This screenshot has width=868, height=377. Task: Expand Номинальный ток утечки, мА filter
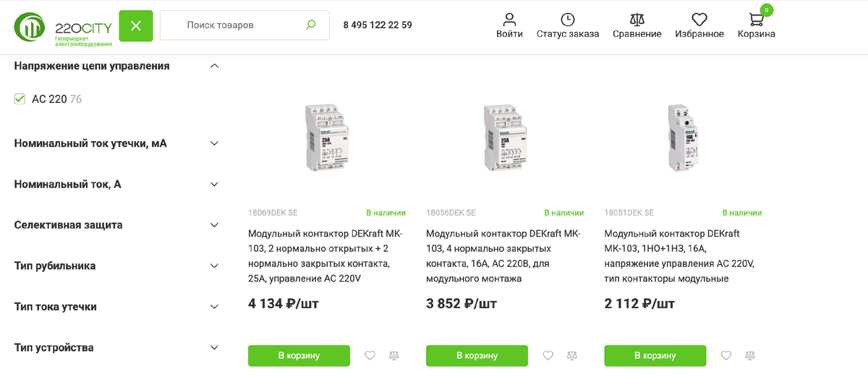pyautogui.click(x=214, y=143)
